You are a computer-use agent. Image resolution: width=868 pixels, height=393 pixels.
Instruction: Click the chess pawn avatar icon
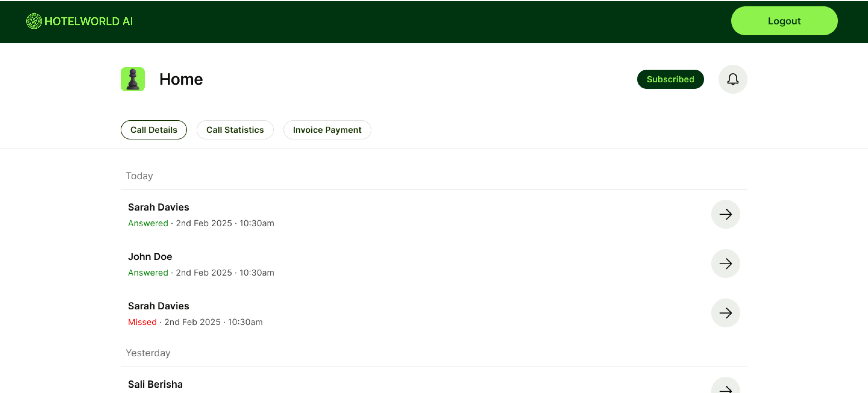pyautogui.click(x=133, y=80)
